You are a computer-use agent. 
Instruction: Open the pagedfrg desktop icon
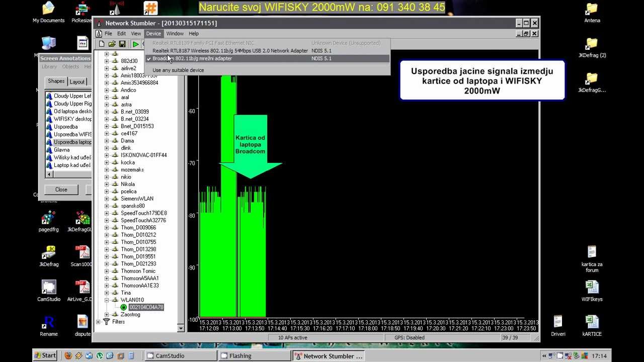(48, 221)
